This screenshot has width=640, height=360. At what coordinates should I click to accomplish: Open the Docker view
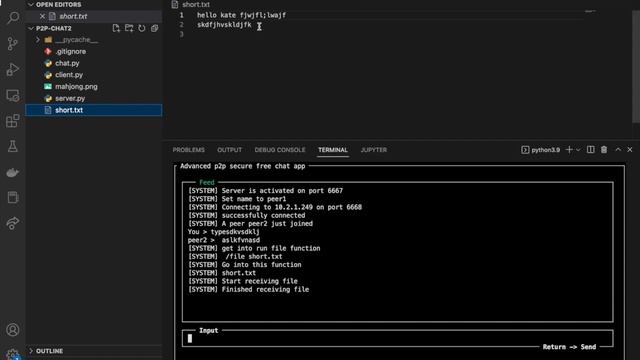tap(13, 172)
